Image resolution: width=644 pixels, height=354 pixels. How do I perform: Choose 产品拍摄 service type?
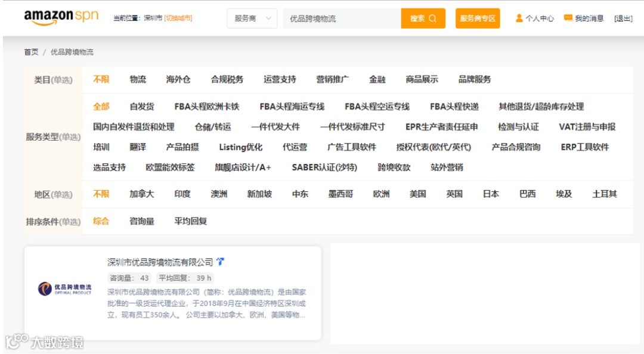pos(182,147)
